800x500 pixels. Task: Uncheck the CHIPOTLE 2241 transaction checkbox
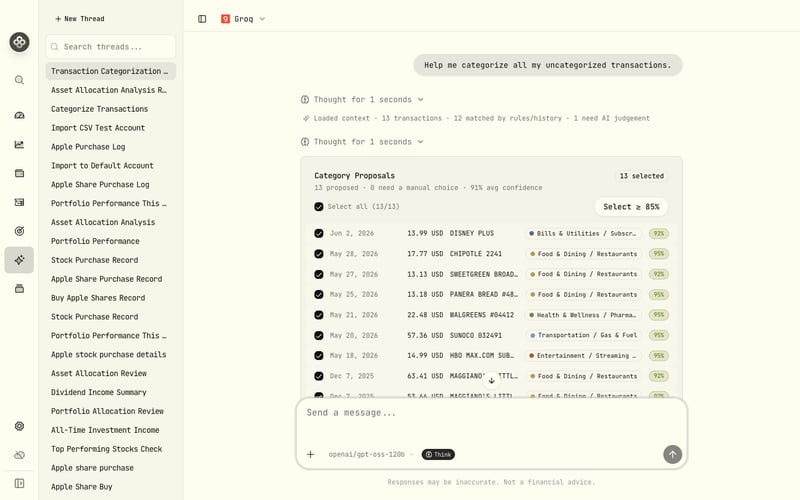[x=319, y=254]
